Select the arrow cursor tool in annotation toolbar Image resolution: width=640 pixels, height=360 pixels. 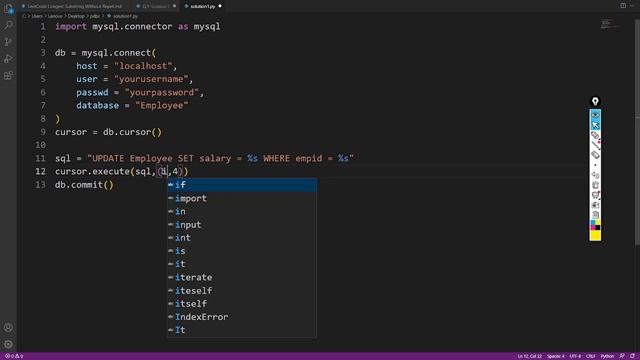pyautogui.click(x=595, y=125)
